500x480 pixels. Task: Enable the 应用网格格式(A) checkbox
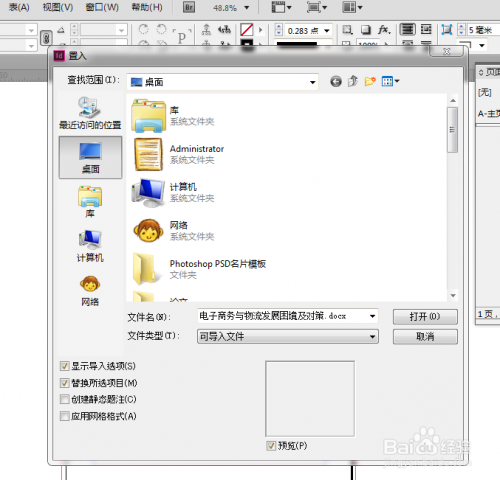(64, 416)
